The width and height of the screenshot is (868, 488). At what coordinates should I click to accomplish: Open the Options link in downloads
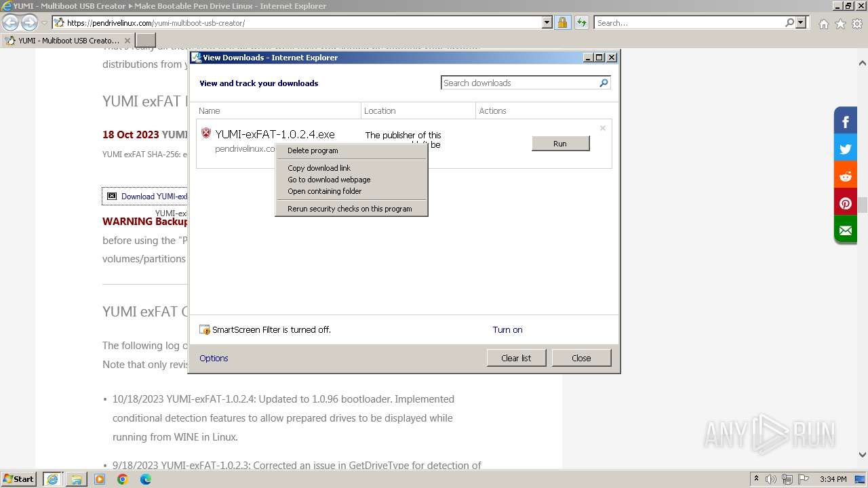point(214,358)
